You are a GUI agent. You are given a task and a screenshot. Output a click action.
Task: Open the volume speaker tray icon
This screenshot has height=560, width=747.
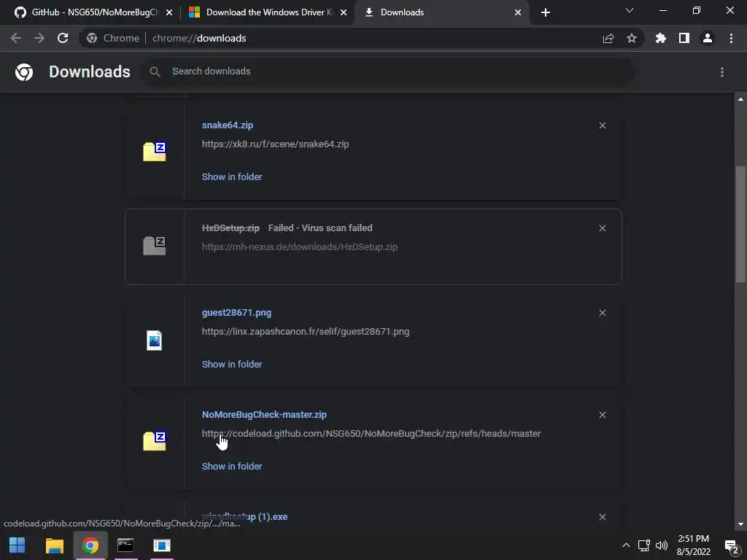coord(662,545)
